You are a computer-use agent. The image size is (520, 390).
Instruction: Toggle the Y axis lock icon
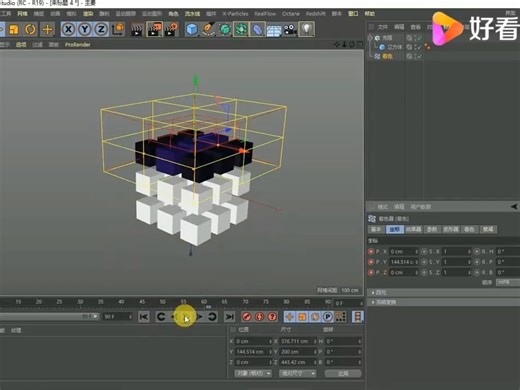coord(85,29)
